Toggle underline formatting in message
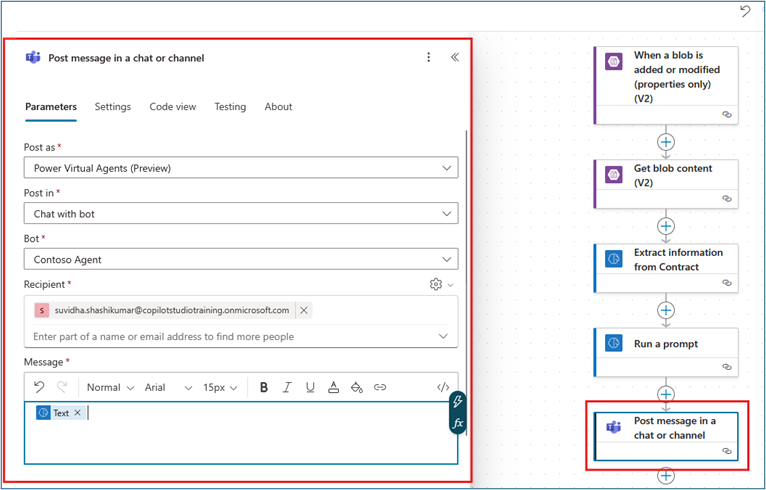 tap(310, 387)
